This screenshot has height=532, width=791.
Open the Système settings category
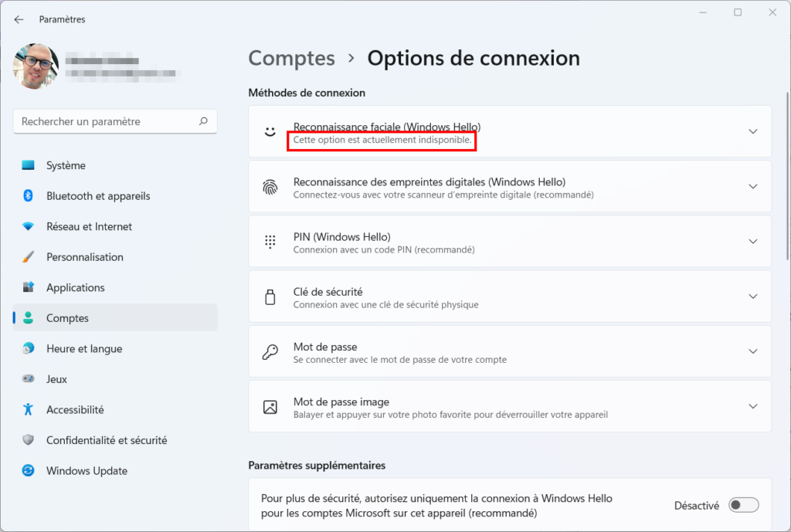point(115,165)
